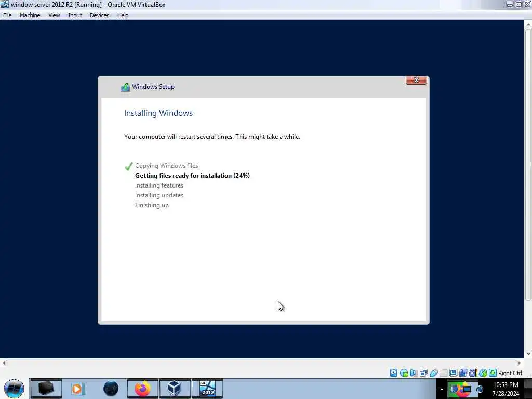Click the taskbar clock showing 10:53 PM
This screenshot has width=532, height=399.
(x=506, y=389)
